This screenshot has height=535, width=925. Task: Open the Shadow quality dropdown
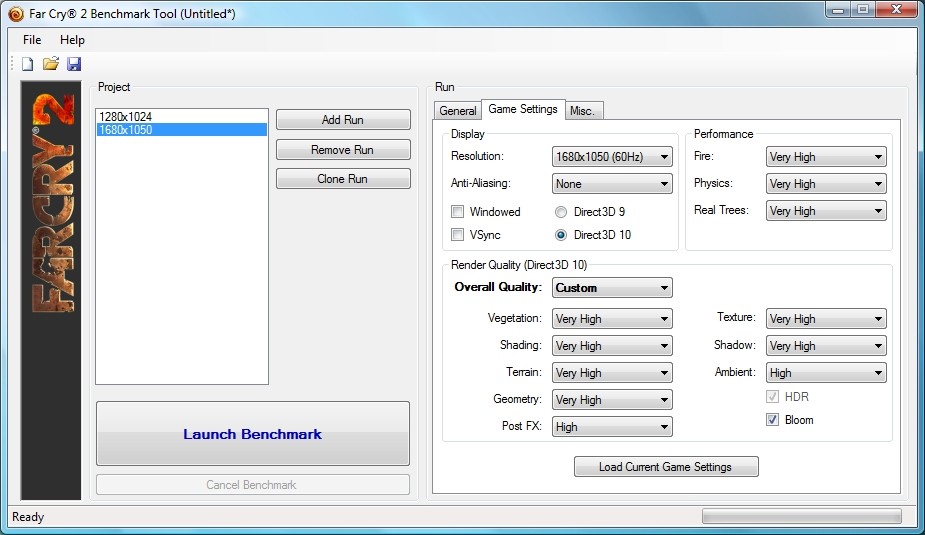pos(826,346)
